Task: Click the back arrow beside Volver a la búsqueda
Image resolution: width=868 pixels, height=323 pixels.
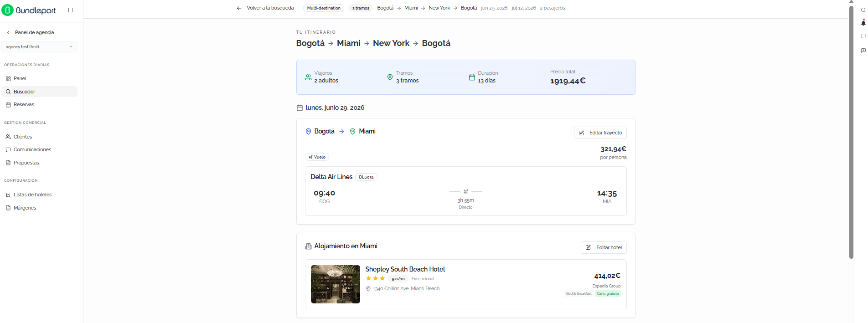Action: [239, 8]
